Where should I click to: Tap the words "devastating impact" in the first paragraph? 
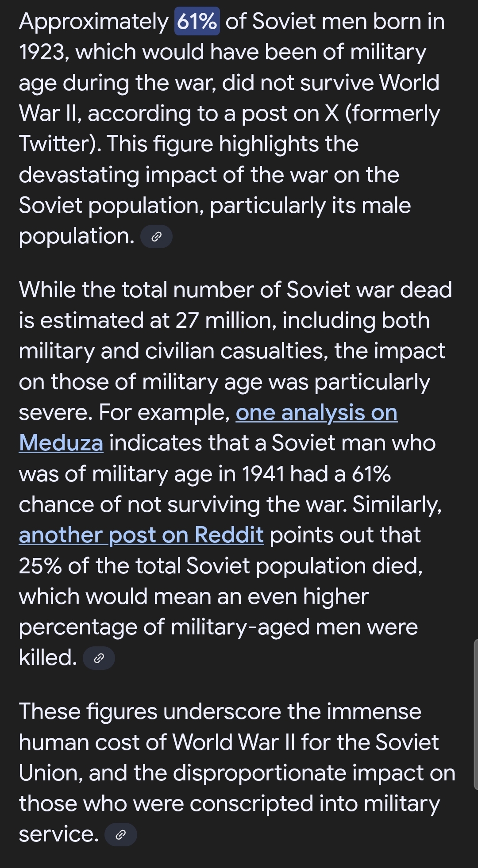tap(131, 175)
